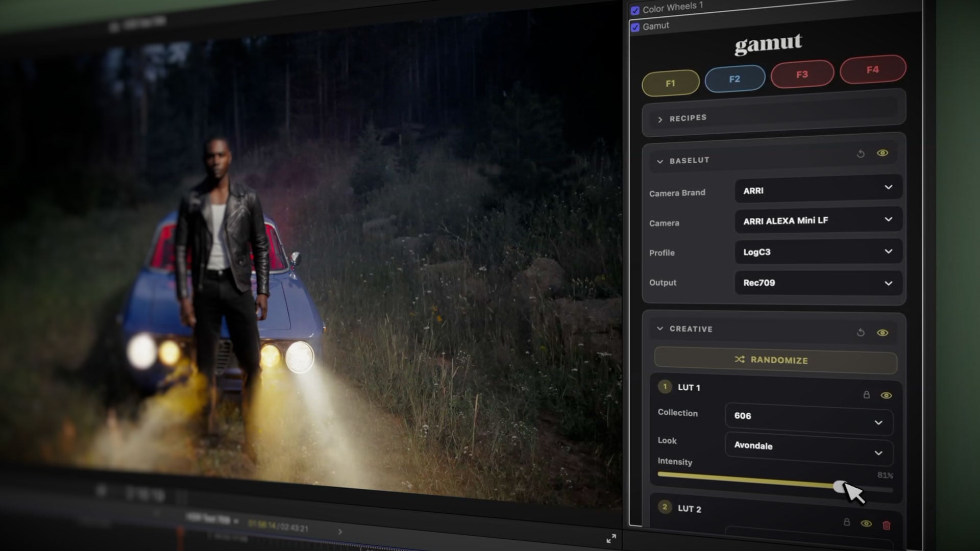Click the gamut logo title

768,44
